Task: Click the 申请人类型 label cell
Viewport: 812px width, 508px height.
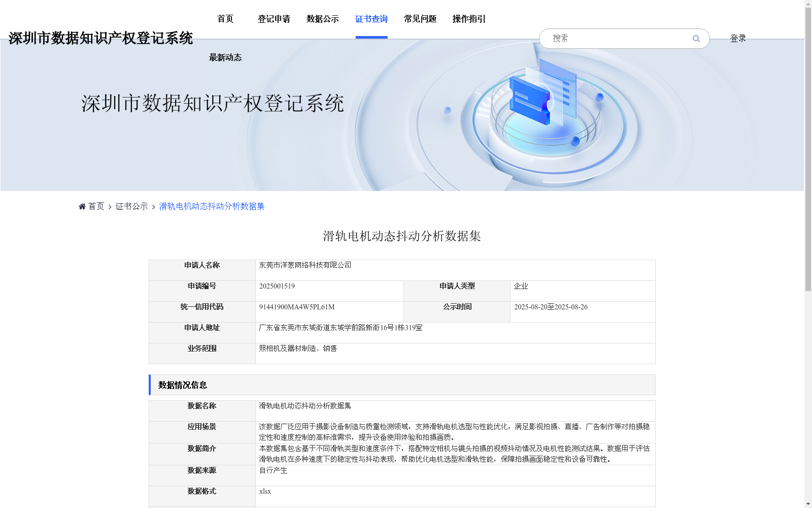Action: point(457,291)
